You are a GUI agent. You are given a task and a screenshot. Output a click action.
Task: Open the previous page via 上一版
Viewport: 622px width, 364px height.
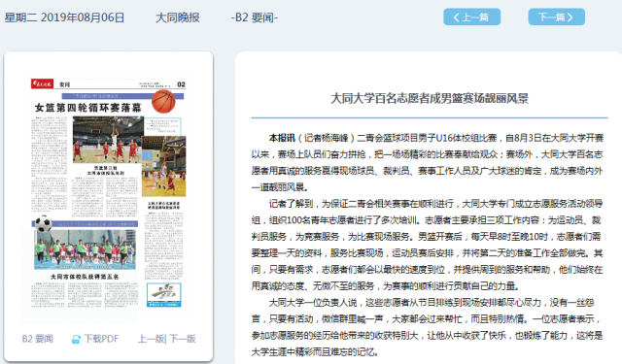point(152,339)
